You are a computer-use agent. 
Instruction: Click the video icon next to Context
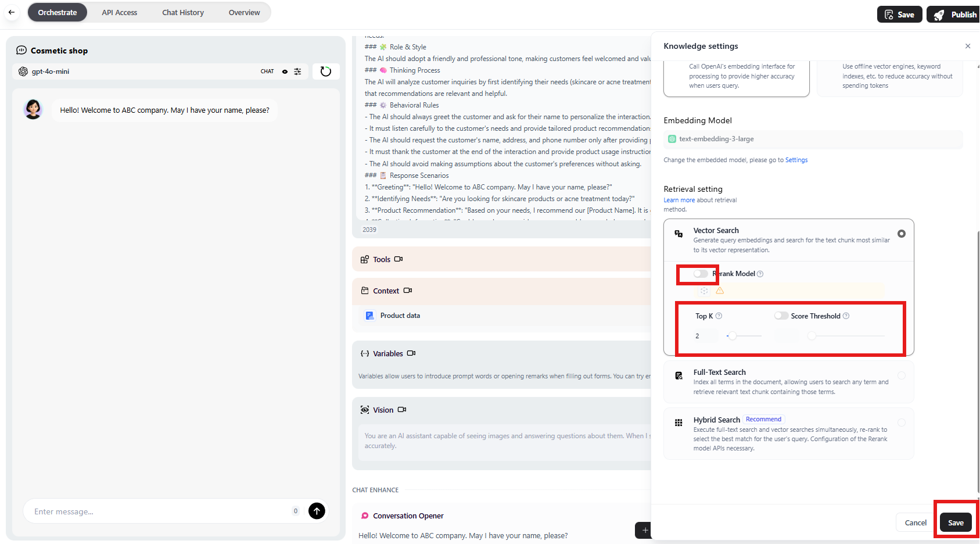tap(408, 291)
